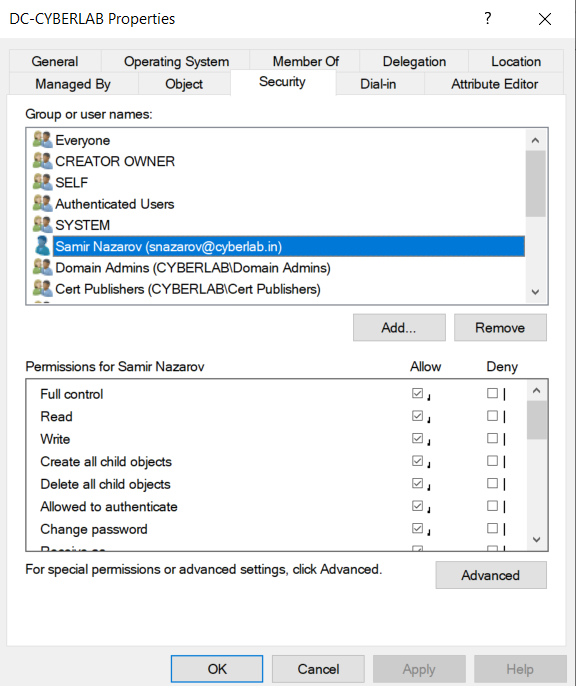The image size is (576, 686).
Task: Check Deny for Write permission
Action: point(492,438)
